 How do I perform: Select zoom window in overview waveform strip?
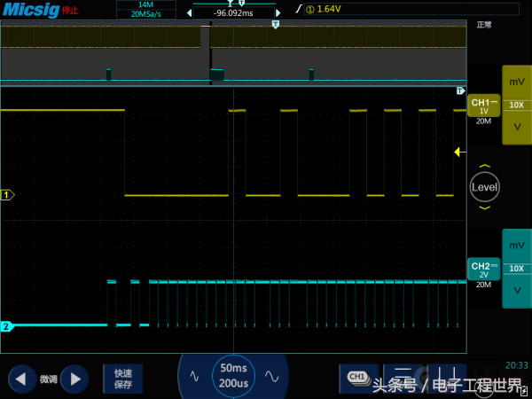(x=211, y=53)
